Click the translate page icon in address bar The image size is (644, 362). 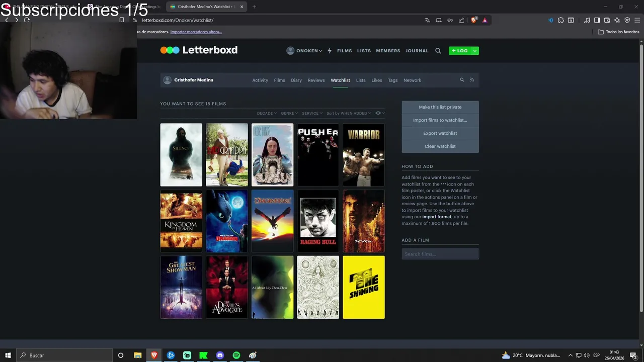[x=427, y=20]
